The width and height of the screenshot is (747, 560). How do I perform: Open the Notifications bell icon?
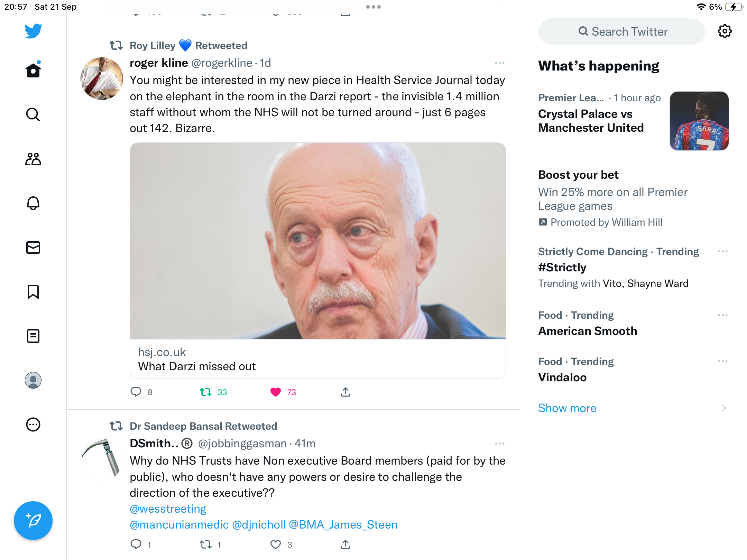click(33, 203)
